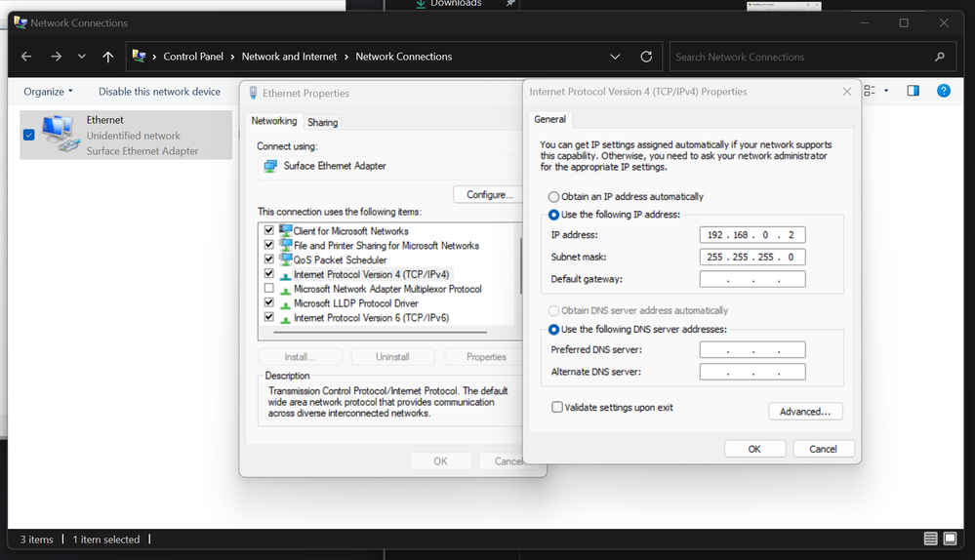Click the Up one level arrow

pyautogui.click(x=108, y=57)
